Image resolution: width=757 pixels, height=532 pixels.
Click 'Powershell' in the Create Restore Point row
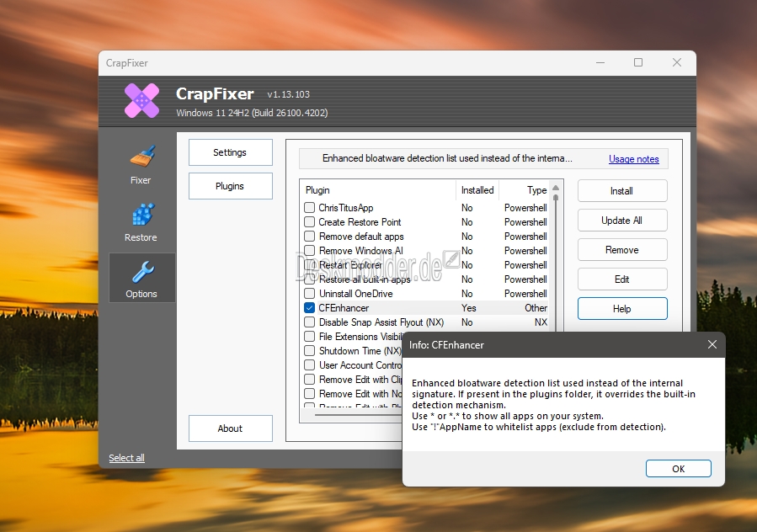pyautogui.click(x=525, y=222)
